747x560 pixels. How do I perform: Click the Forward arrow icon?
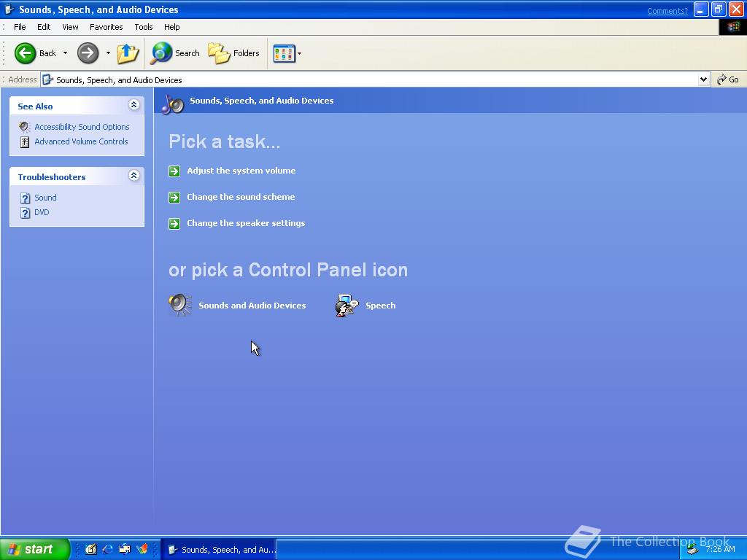tap(88, 52)
